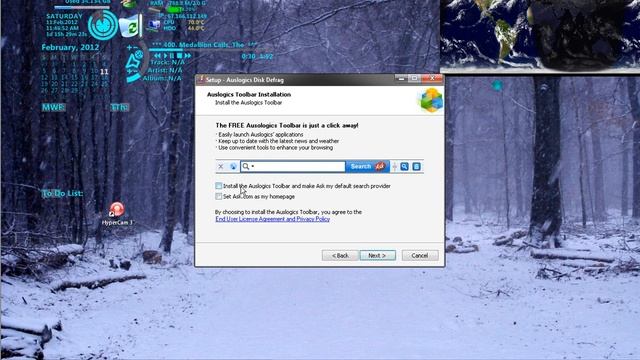Close the Setup dialog with the red X
640x360 pixels.
(x=432, y=78)
